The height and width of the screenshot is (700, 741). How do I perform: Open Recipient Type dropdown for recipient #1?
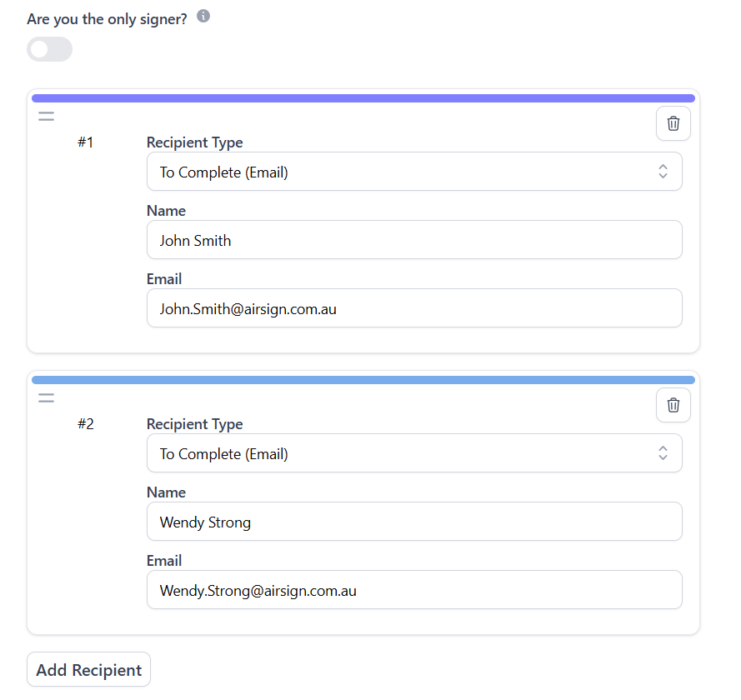click(414, 172)
